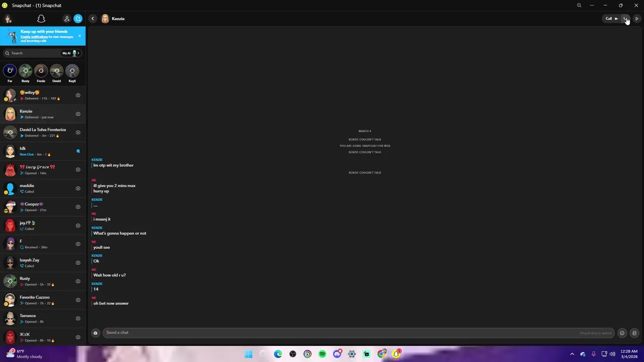This screenshot has width=644, height=362.
Task: Open the volume control in system tray
Action: coord(612,354)
